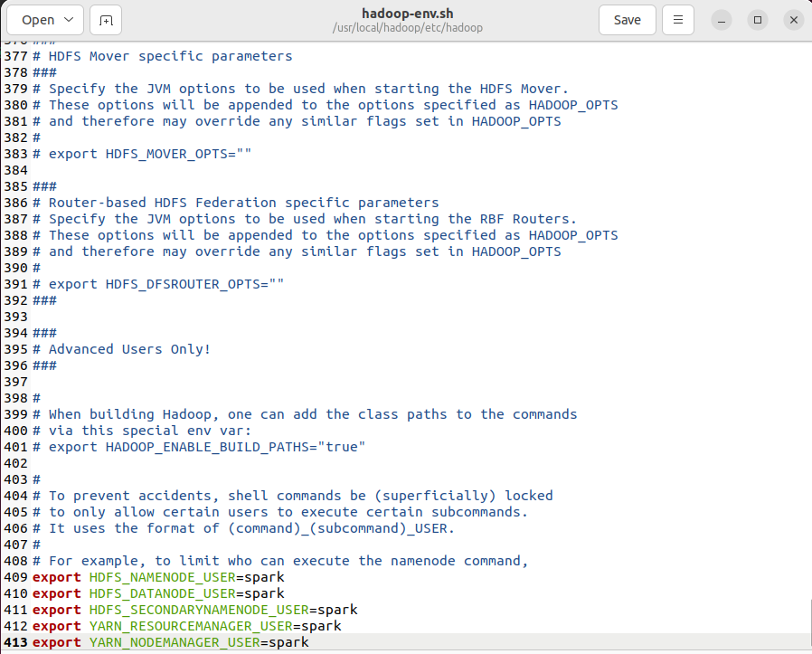This screenshot has width=812, height=654.
Task: Click line 405 'to only allow certain users'
Action: pyautogui.click(x=280, y=512)
